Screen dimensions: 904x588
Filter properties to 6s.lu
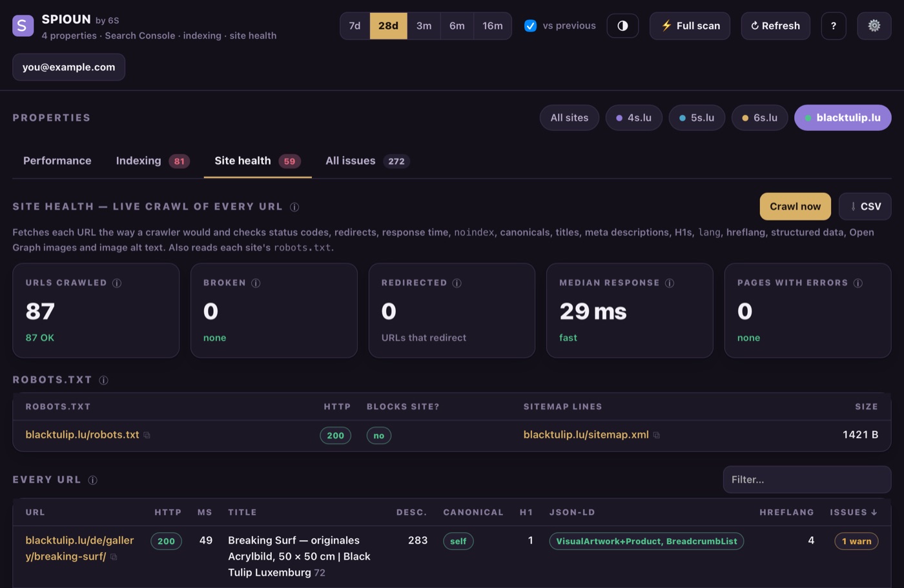point(759,117)
